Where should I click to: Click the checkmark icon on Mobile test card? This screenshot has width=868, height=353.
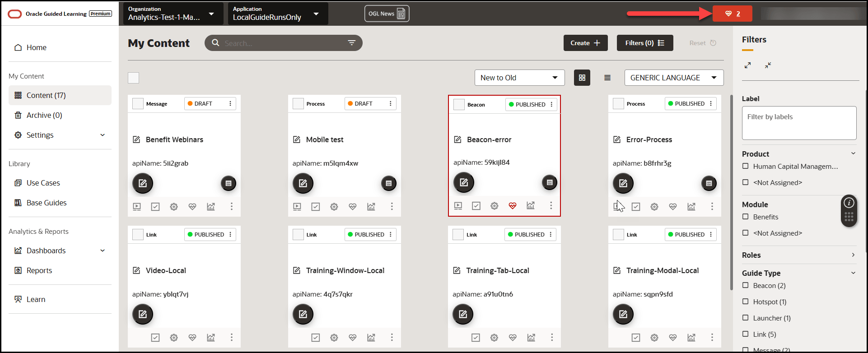coord(316,207)
